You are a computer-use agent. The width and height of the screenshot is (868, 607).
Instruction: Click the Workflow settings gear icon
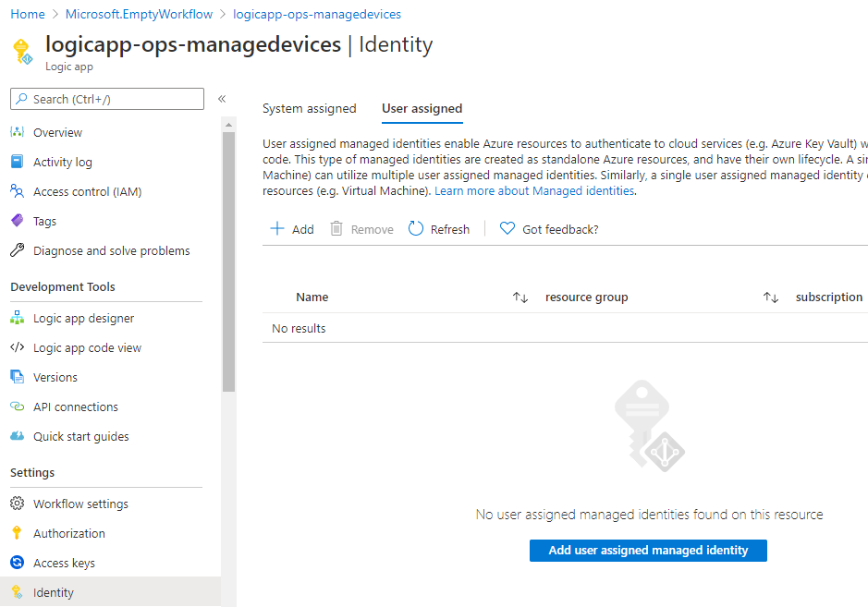tap(18, 504)
